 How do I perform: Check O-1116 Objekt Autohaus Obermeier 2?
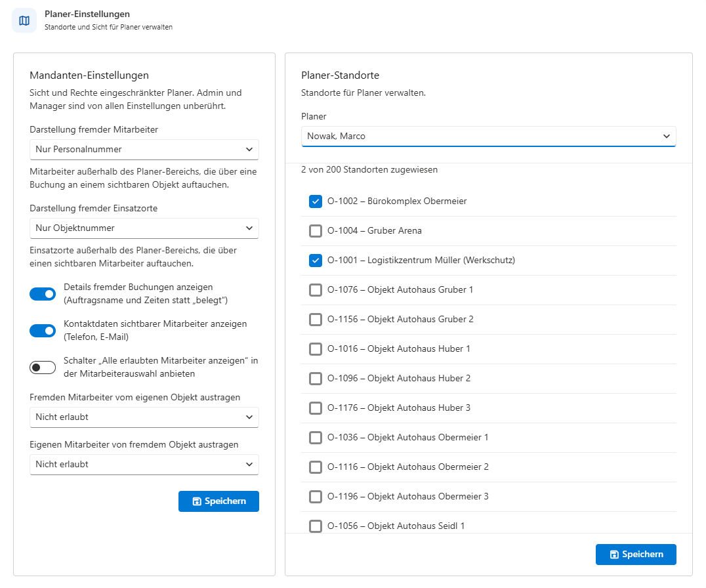(316, 467)
